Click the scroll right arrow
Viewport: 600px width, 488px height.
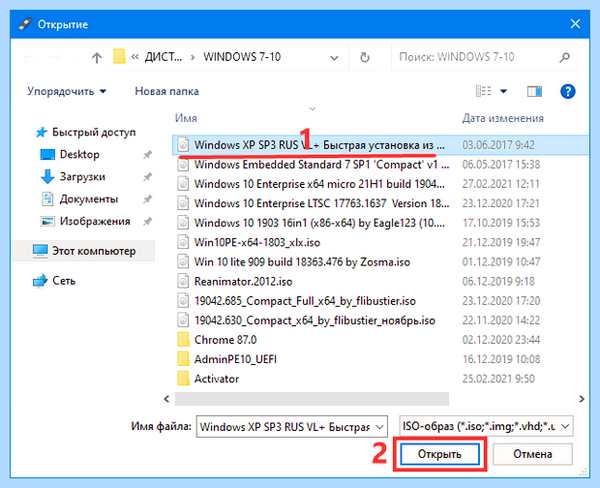click(581, 399)
